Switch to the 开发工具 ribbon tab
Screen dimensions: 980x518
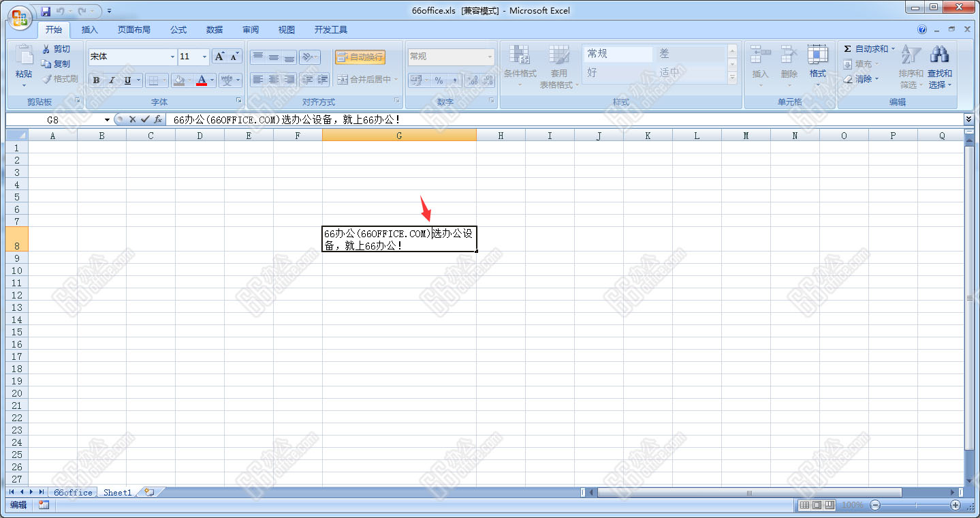[331, 30]
